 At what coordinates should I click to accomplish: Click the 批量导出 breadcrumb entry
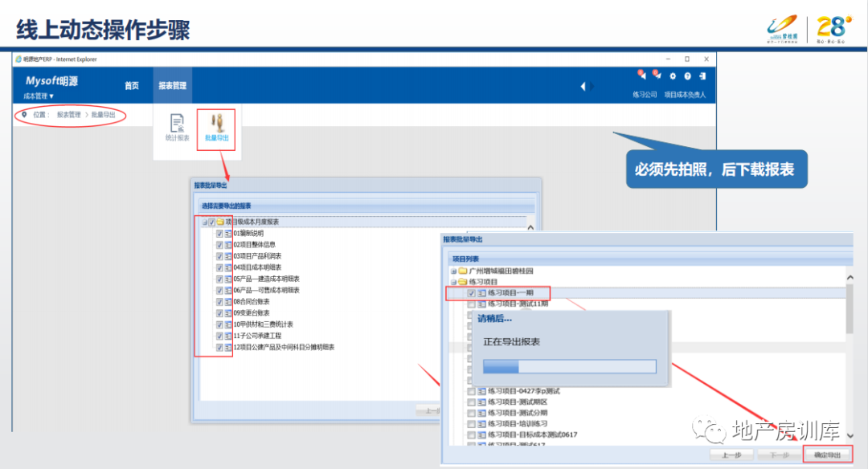[x=104, y=115]
